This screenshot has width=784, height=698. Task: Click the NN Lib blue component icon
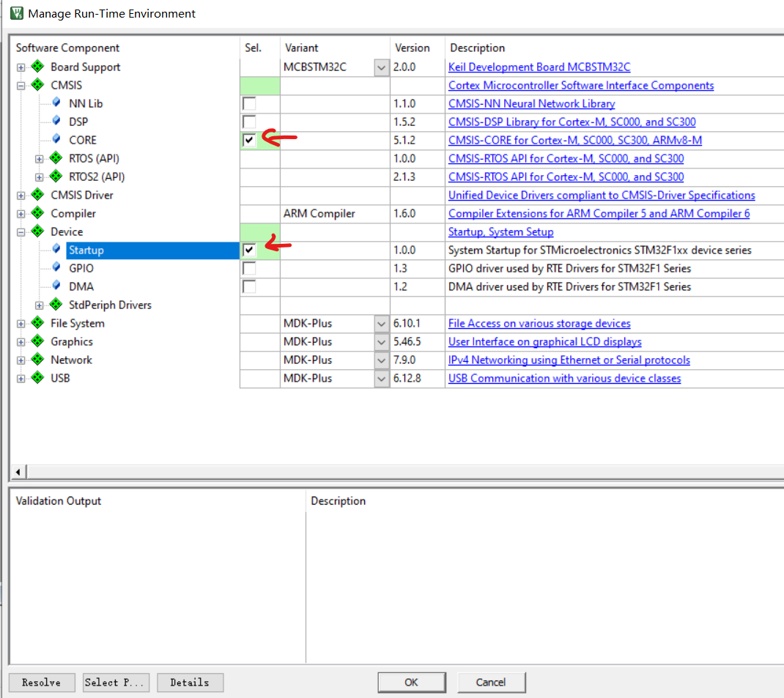[x=56, y=103]
